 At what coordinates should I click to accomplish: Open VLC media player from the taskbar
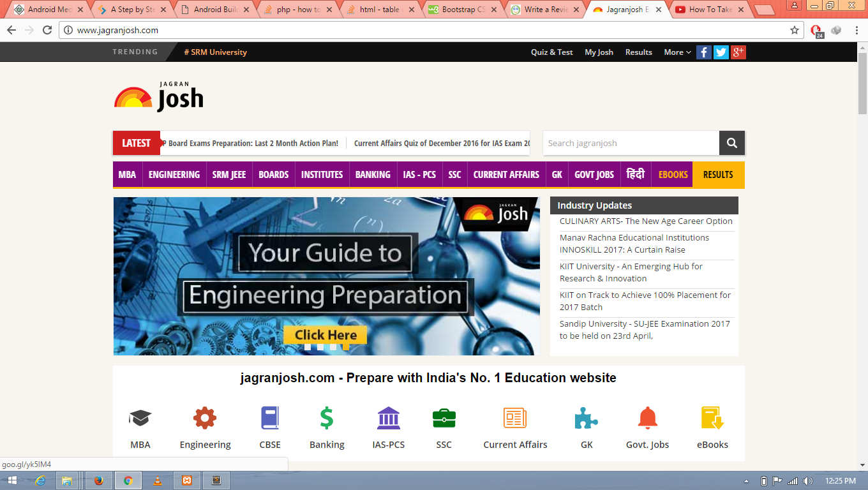(158, 480)
